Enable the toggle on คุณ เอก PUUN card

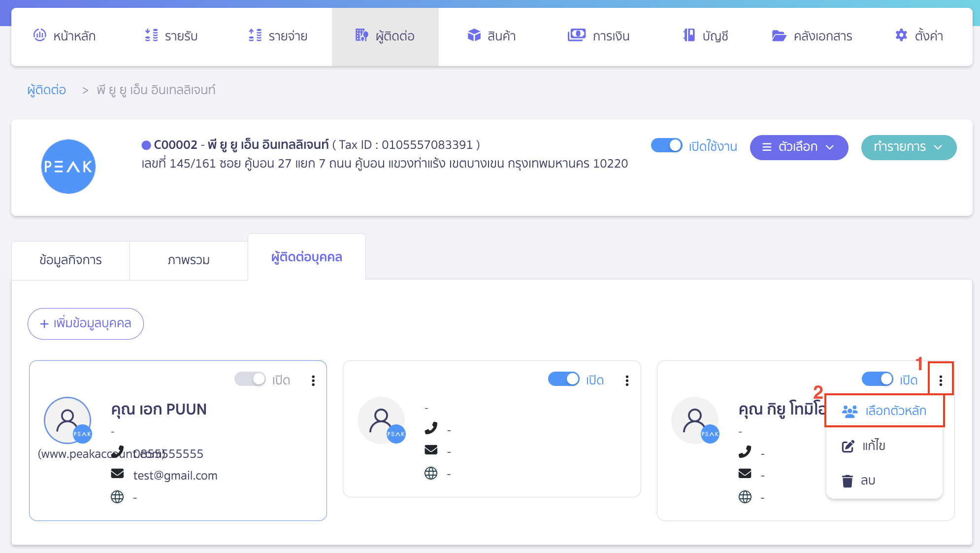[250, 379]
